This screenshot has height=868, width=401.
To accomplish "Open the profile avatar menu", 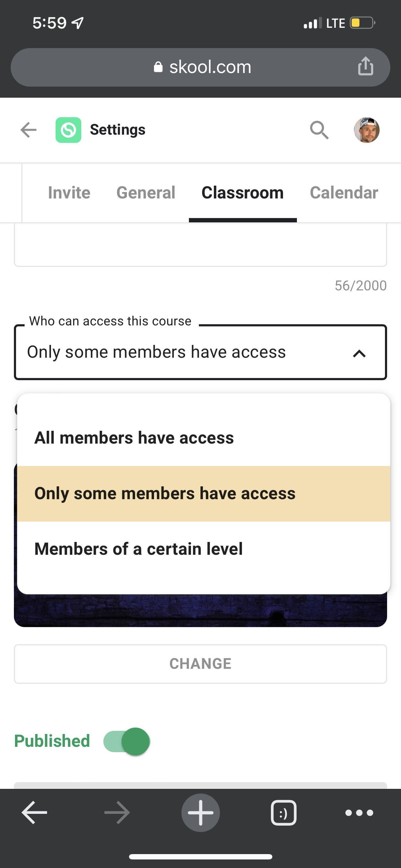I will 366,130.
